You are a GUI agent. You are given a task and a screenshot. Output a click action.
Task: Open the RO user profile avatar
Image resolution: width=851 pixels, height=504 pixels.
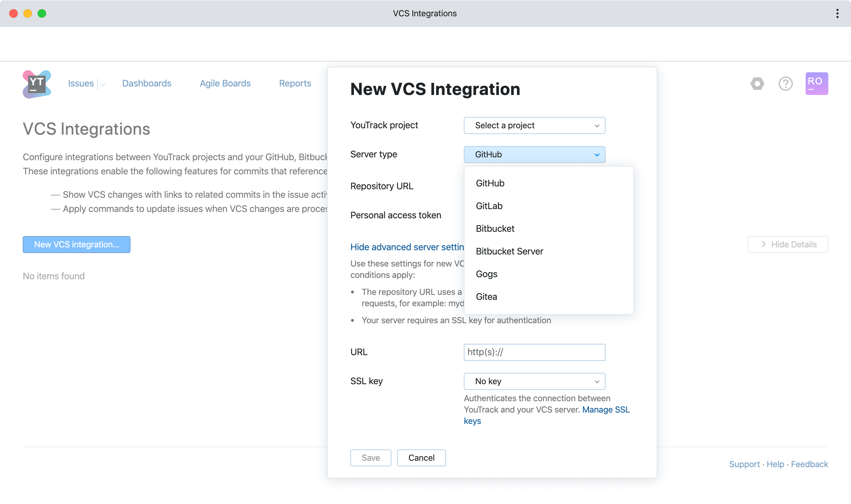click(817, 84)
